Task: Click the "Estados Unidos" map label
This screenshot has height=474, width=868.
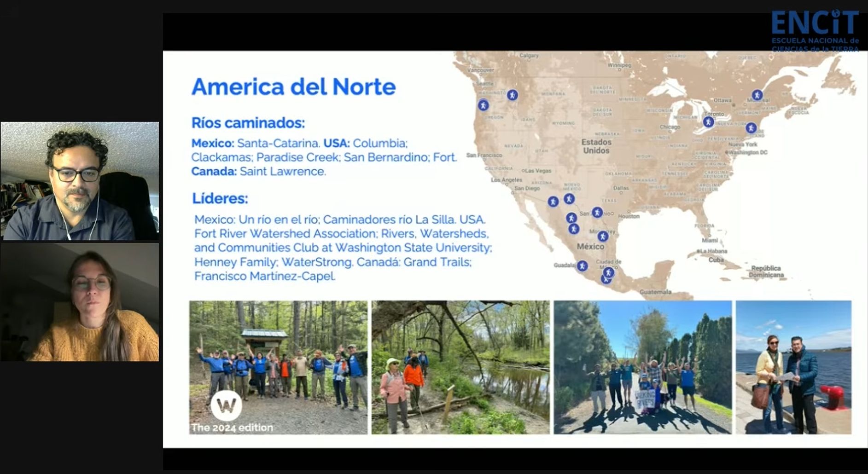Action: 596,146
